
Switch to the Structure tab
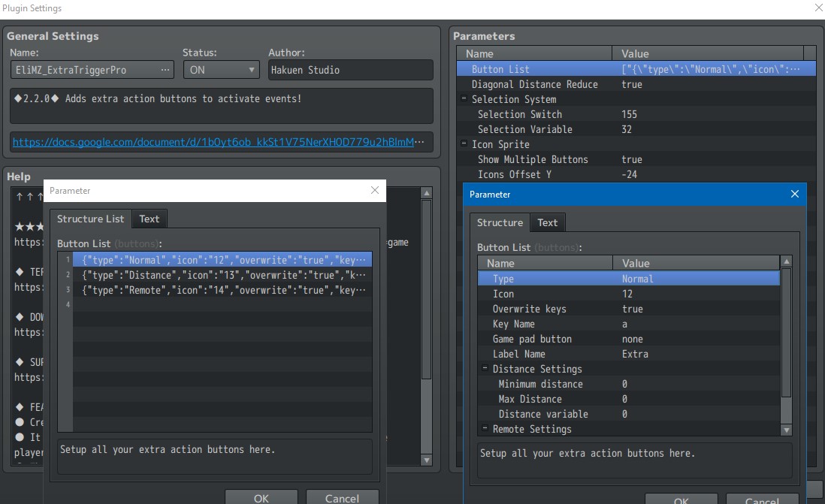click(x=500, y=222)
